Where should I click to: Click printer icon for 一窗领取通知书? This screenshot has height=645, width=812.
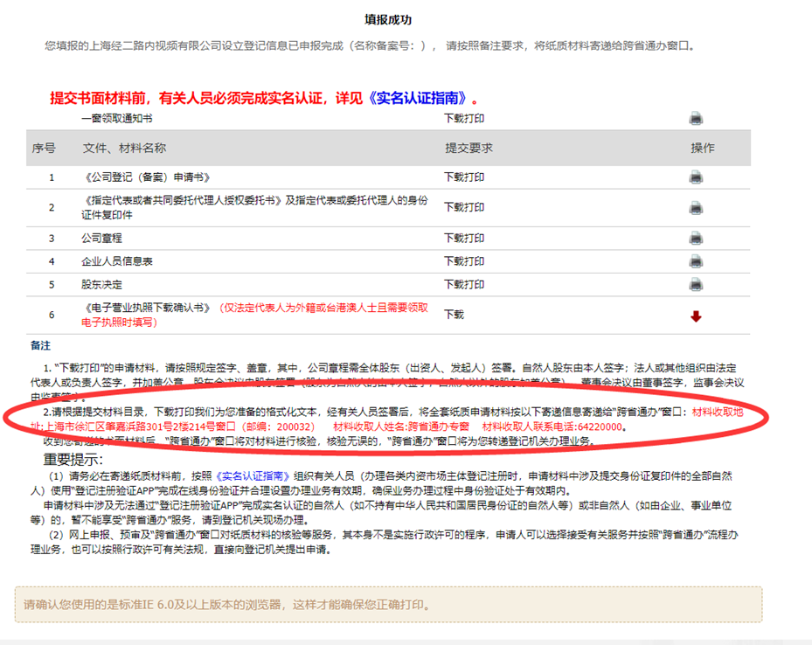696,119
